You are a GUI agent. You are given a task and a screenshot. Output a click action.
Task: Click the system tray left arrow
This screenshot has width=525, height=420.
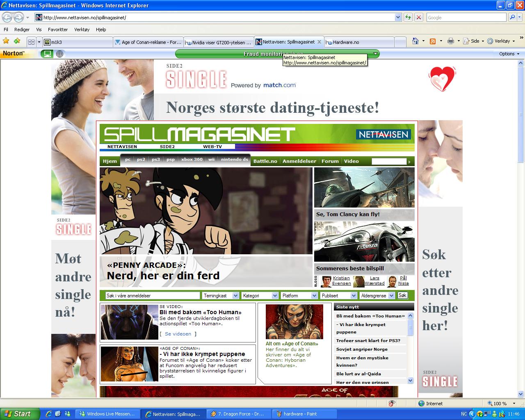click(472, 414)
